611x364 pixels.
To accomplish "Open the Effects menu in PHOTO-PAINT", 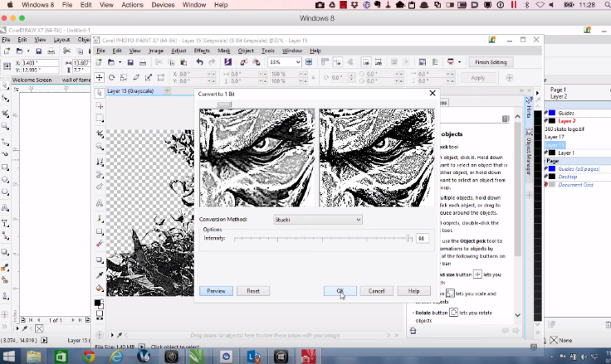I will 202,51.
